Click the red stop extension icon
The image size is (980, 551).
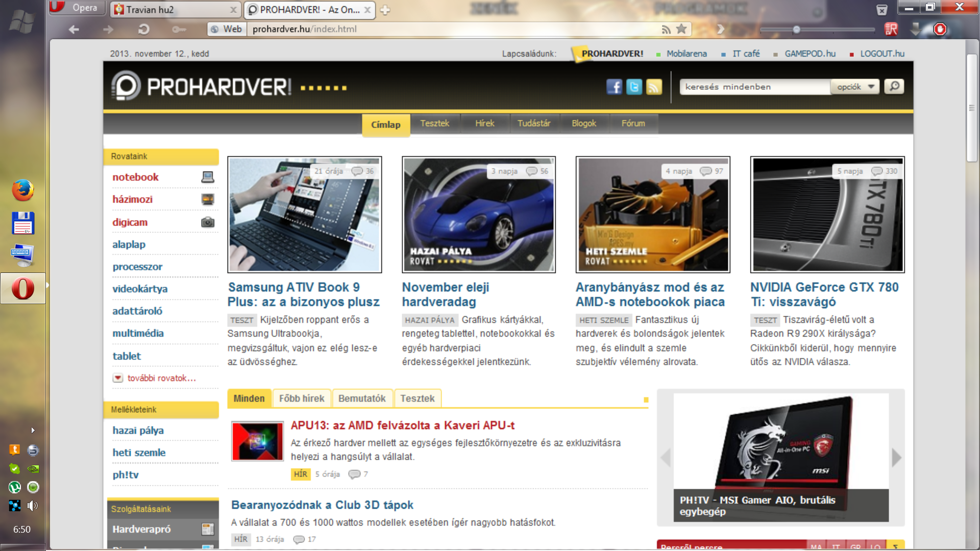(940, 30)
